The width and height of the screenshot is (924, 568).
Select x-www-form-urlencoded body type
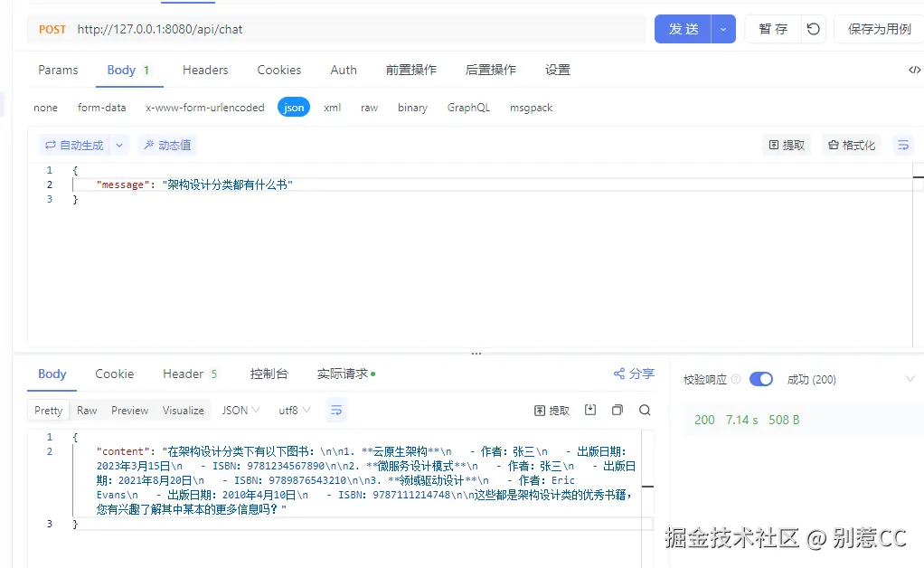205,108
